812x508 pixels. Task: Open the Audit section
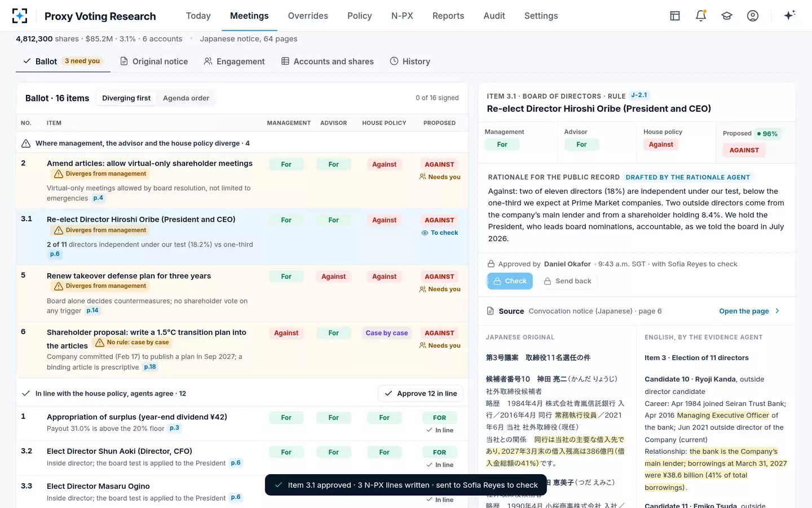click(x=494, y=16)
